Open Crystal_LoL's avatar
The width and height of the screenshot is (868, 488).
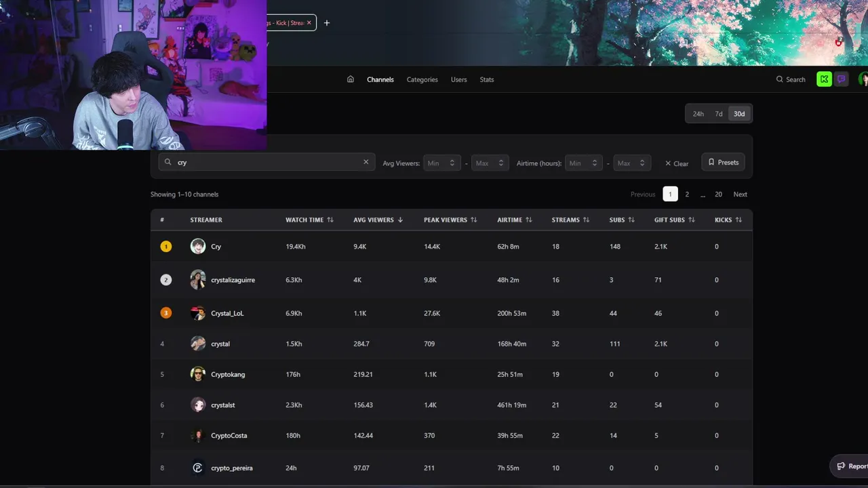tap(198, 313)
